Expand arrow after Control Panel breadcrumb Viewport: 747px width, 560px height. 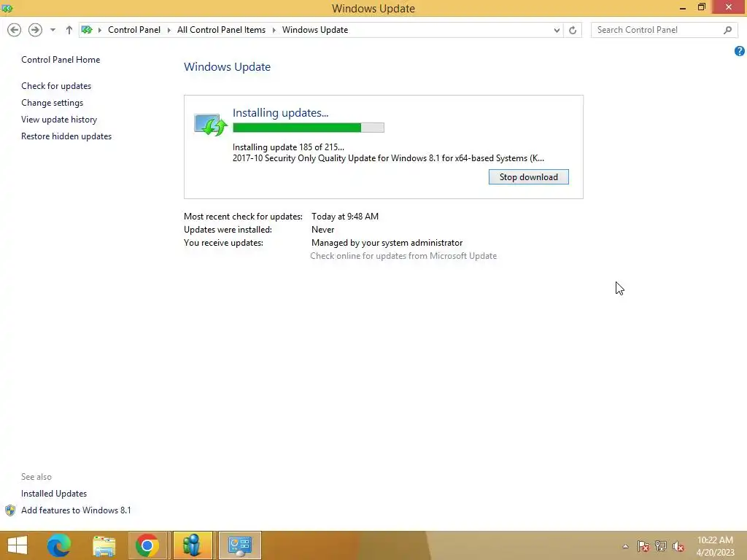(x=169, y=30)
